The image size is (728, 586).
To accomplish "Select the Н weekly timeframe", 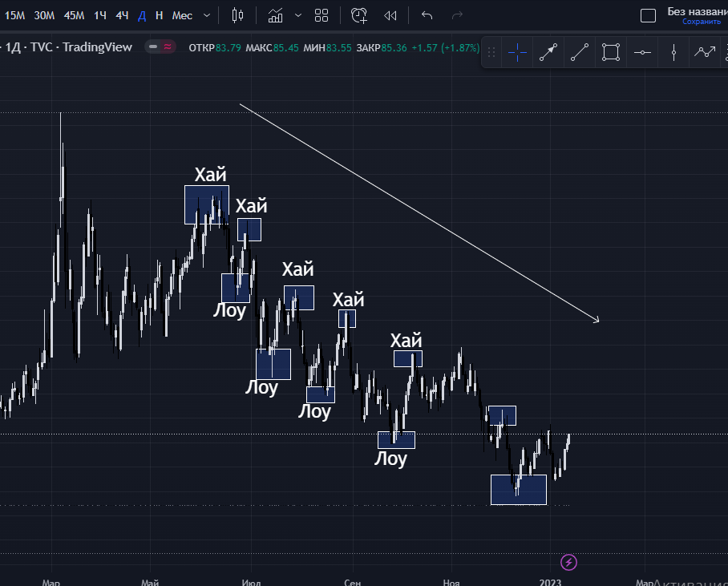I will (160, 16).
